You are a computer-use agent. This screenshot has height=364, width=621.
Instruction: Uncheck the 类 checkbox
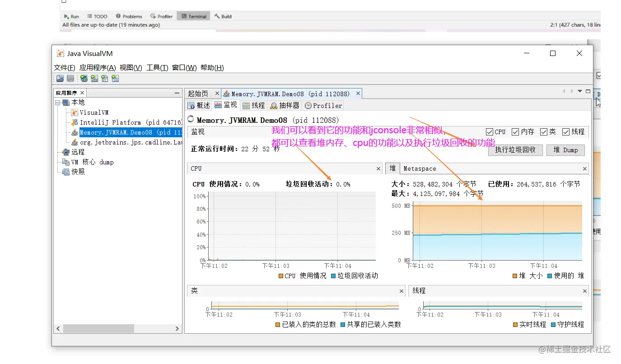coord(544,132)
